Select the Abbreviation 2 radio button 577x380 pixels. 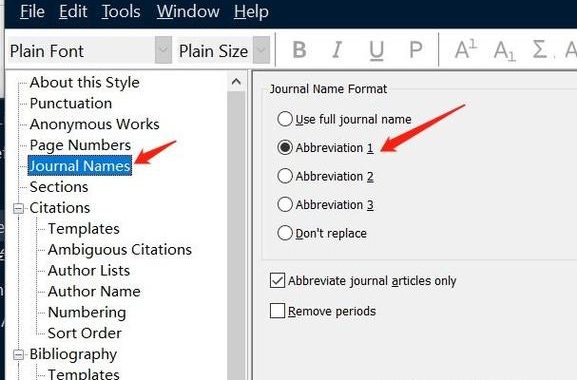tap(284, 176)
